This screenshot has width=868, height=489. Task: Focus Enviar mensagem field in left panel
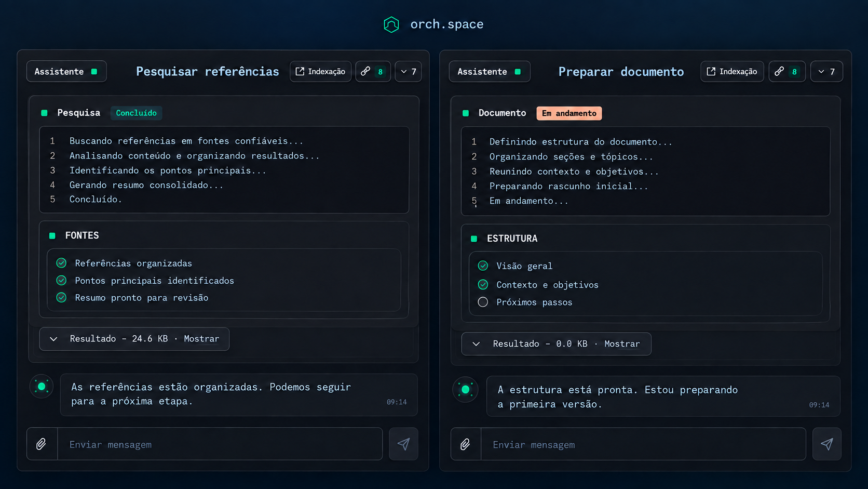pyautogui.click(x=220, y=444)
